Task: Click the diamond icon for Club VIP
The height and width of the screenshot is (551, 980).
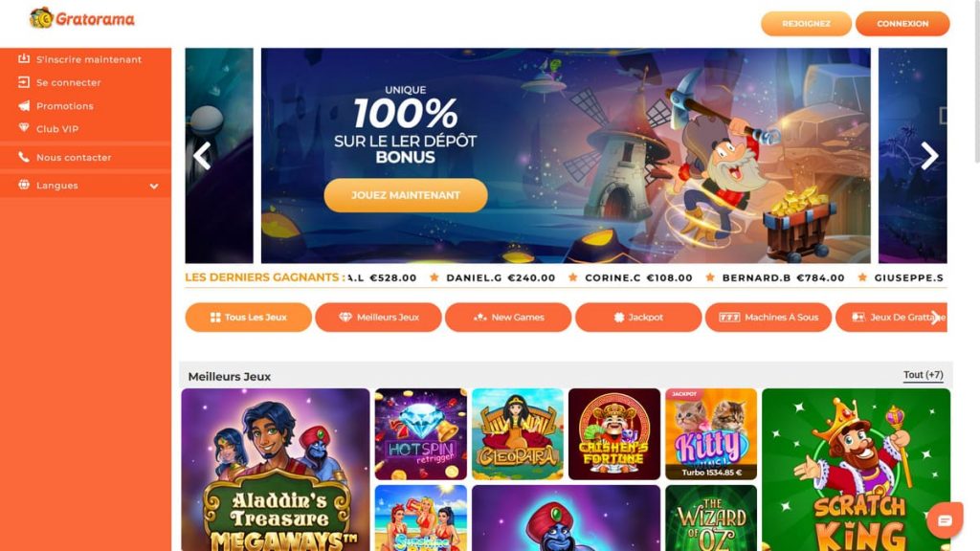Action: click(x=24, y=129)
